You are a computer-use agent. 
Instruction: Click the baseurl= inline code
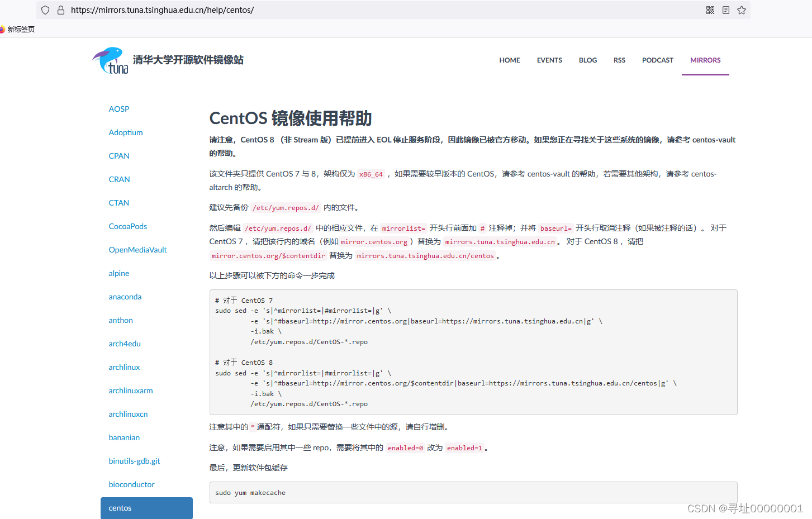556,228
